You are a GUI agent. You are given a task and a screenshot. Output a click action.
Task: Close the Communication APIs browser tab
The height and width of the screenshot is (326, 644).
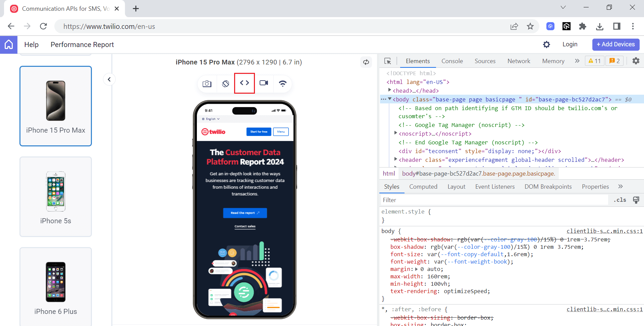117,9
